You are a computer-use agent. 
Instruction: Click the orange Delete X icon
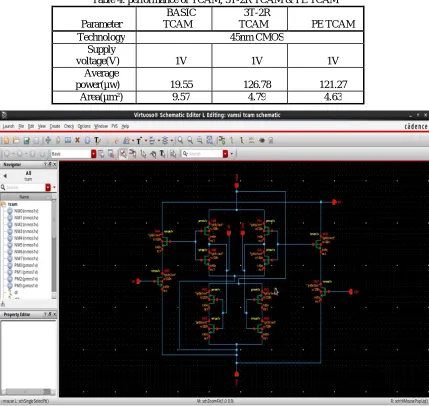pos(77,140)
